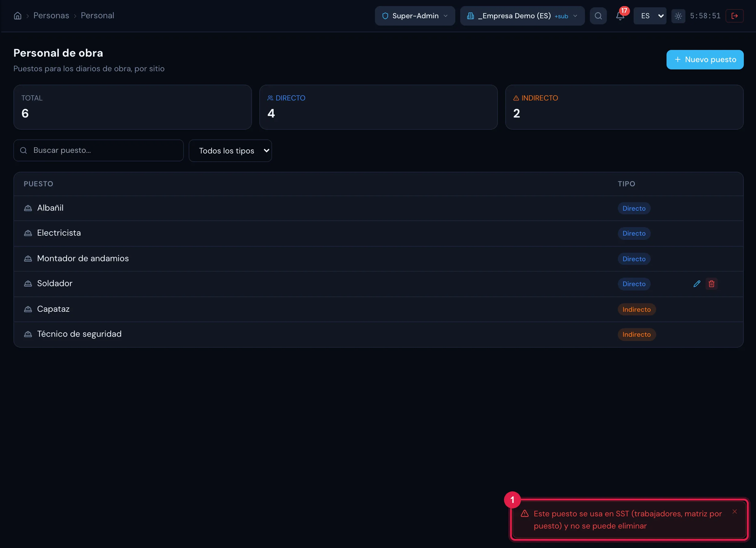Select the Electricista row name

coord(59,233)
